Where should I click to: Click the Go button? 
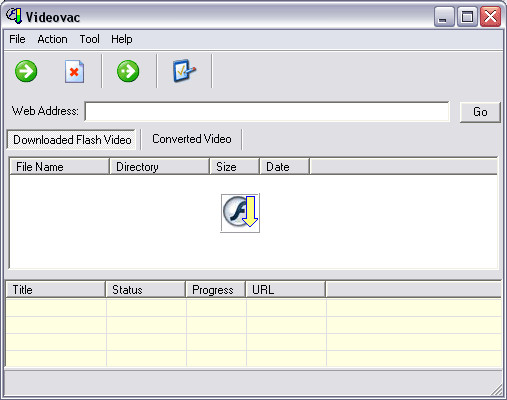tap(480, 112)
